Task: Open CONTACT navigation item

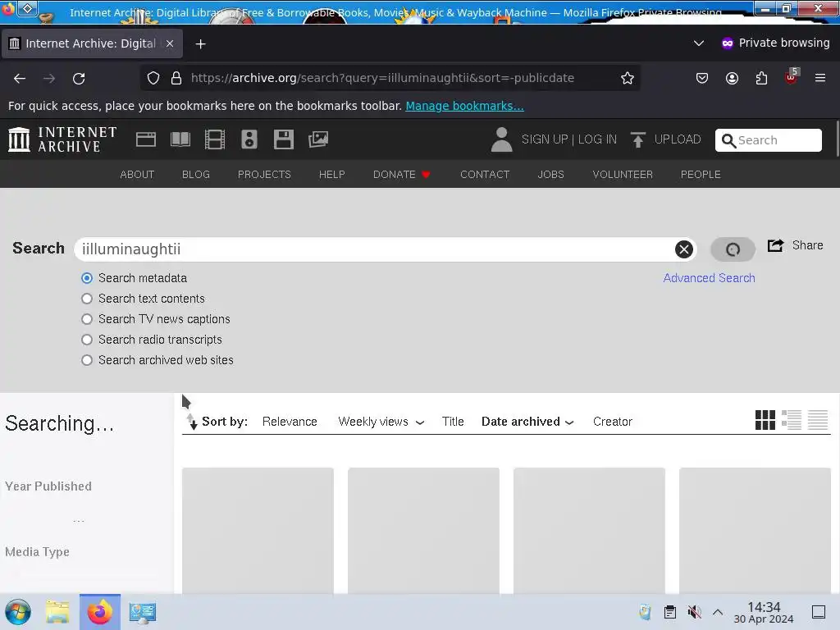Action: tap(485, 175)
